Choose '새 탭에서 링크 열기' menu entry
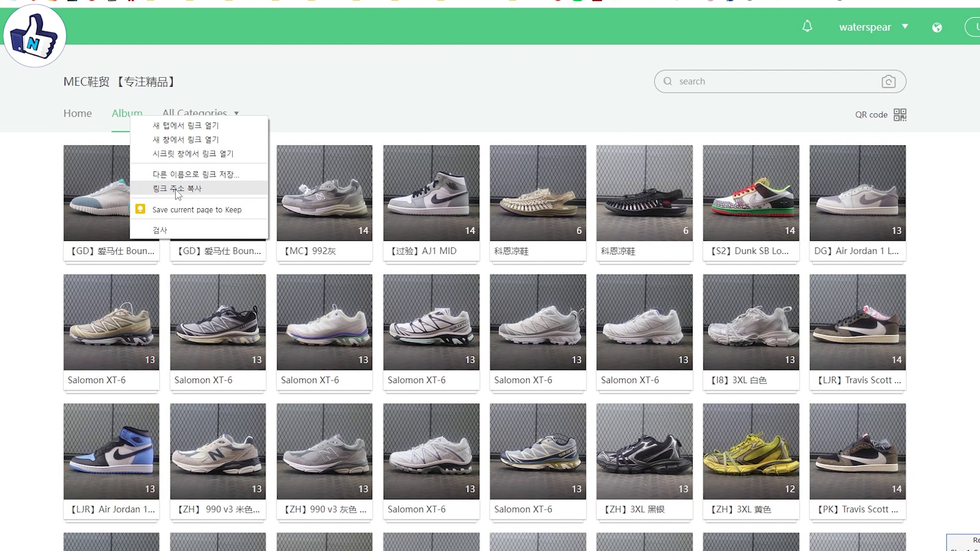The height and width of the screenshot is (551, 980). [x=186, y=126]
